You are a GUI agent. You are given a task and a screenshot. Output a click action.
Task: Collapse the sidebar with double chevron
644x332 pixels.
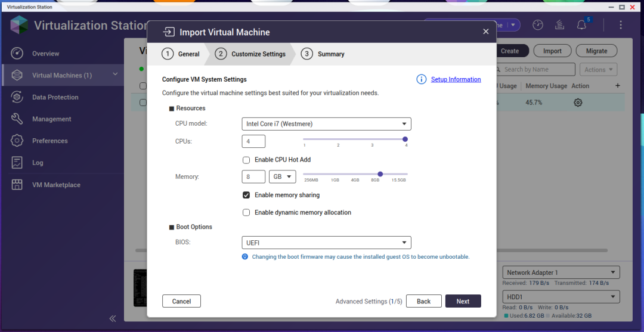coord(113,318)
